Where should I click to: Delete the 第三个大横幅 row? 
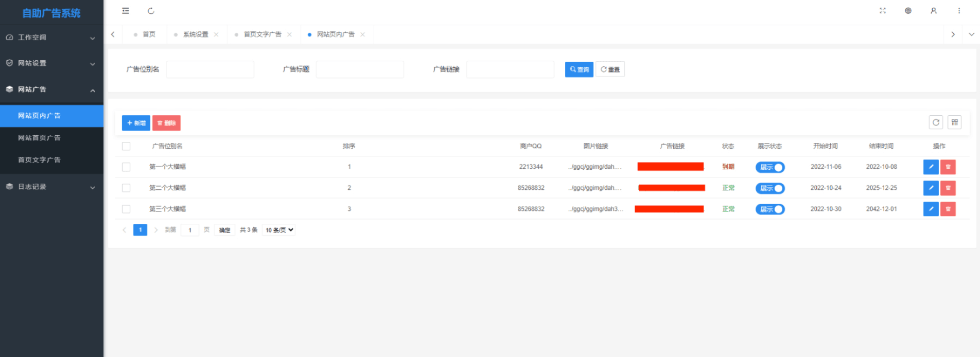[x=948, y=209]
